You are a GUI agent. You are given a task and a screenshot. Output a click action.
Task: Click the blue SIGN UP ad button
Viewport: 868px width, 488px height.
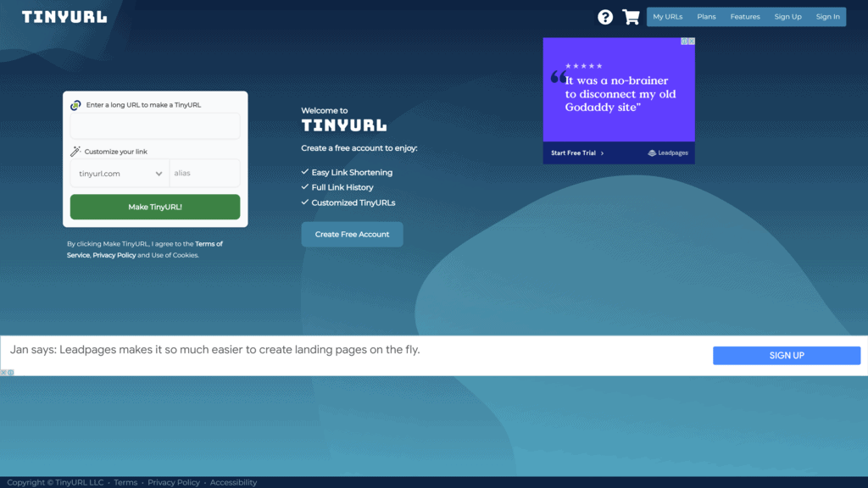(x=787, y=356)
